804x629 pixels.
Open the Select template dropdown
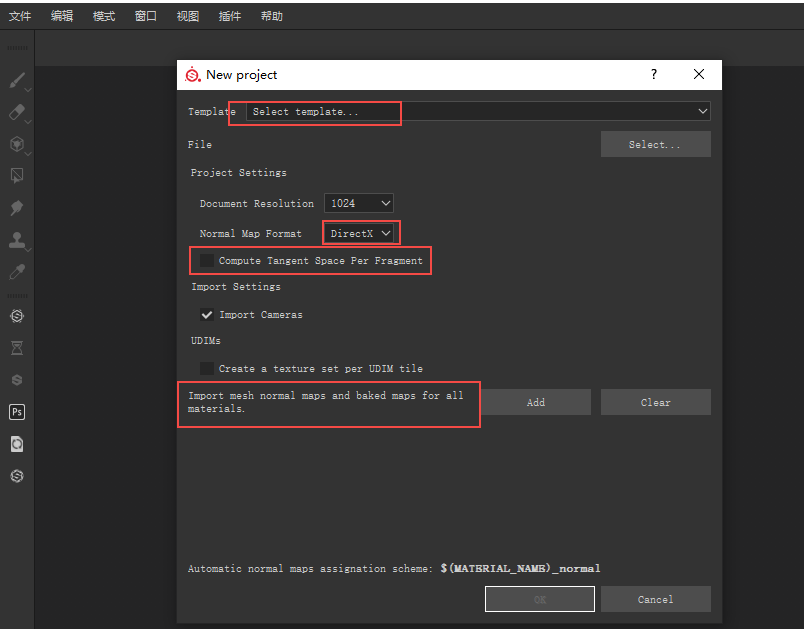(478, 111)
